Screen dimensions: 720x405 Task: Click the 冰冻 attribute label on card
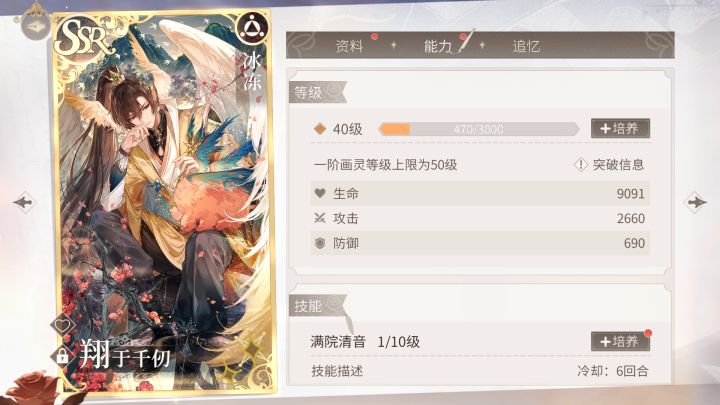(x=252, y=72)
